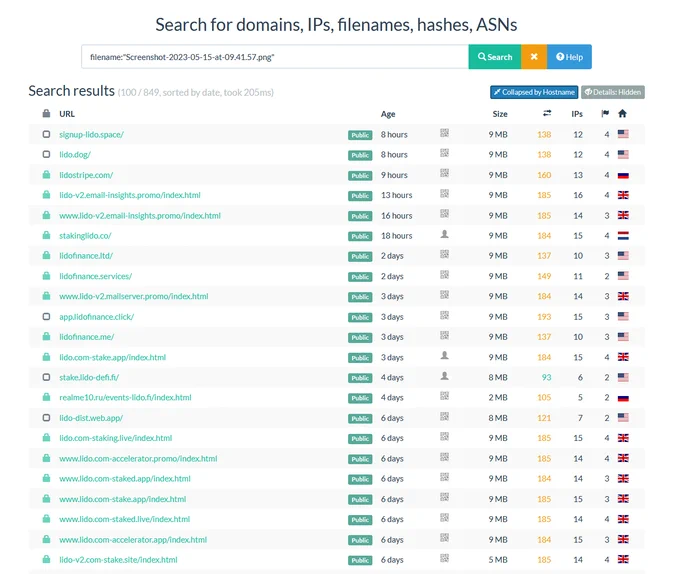
Task: Click Public badge in signup-lido.space row
Action: (360, 135)
